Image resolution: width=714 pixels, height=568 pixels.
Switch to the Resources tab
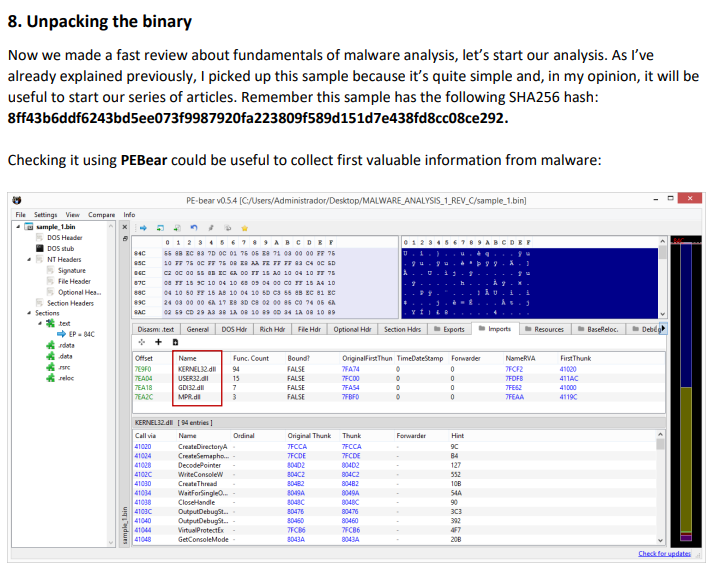544,329
